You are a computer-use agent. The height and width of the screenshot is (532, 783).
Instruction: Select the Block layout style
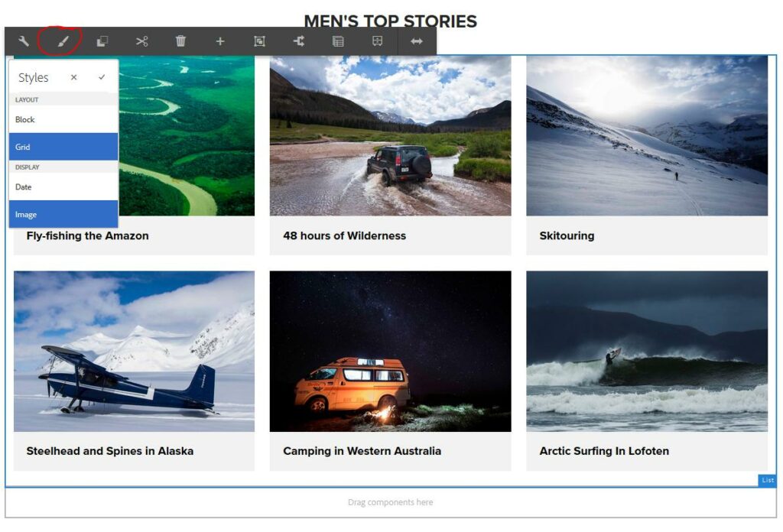pos(63,119)
